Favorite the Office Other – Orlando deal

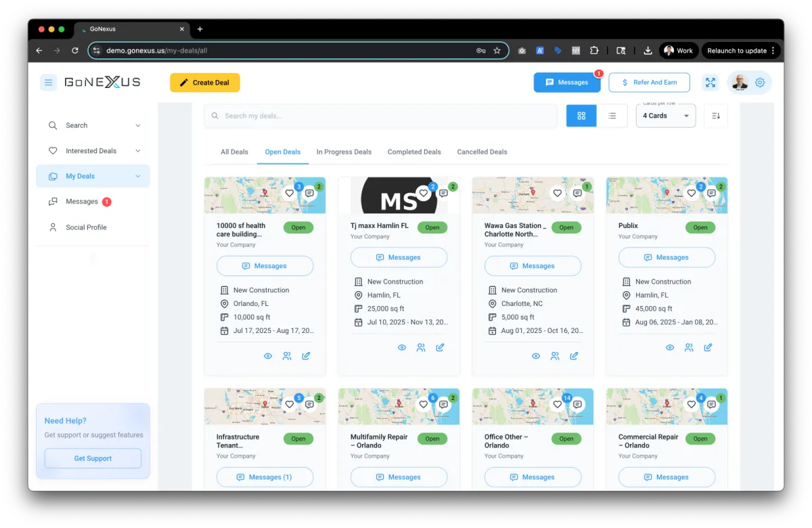tap(558, 404)
